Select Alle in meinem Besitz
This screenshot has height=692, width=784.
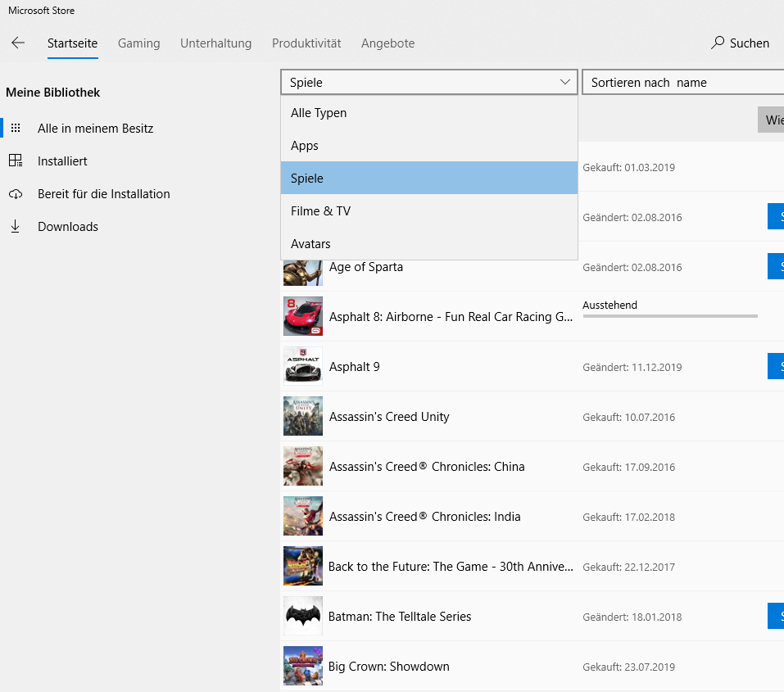96,129
